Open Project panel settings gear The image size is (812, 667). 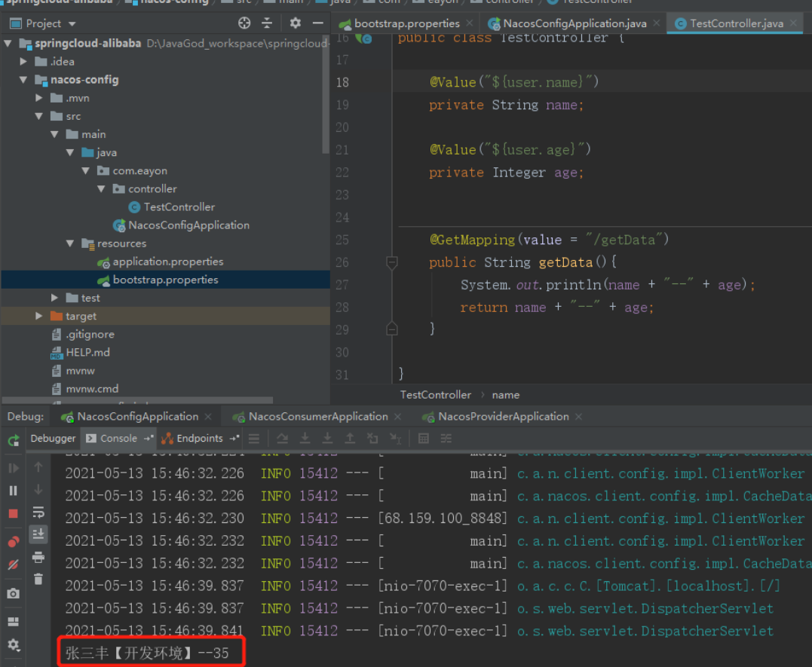pos(296,23)
